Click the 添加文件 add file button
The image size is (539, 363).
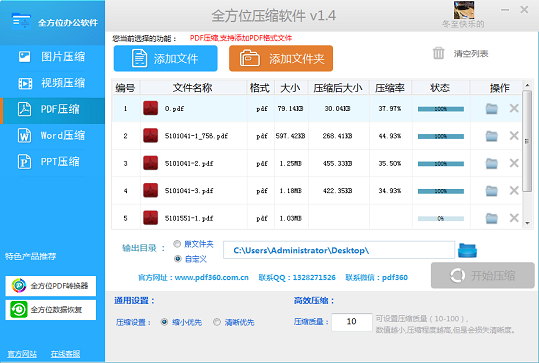pyautogui.click(x=166, y=58)
